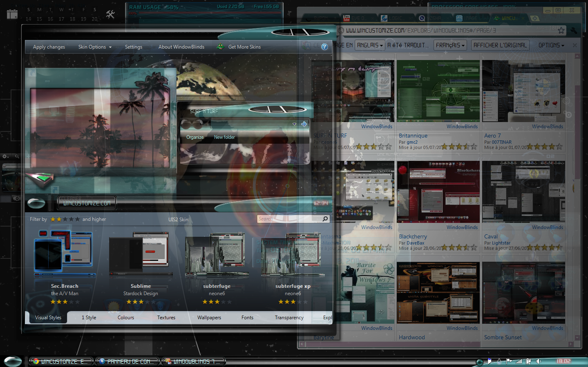Open the Hardwood skin thumbnail in browser

click(438, 293)
